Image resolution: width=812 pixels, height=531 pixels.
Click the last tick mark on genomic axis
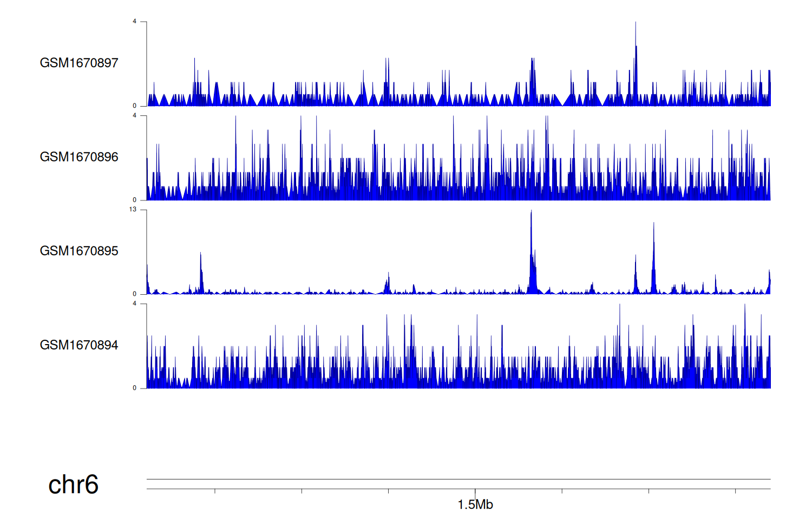[735, 491]
